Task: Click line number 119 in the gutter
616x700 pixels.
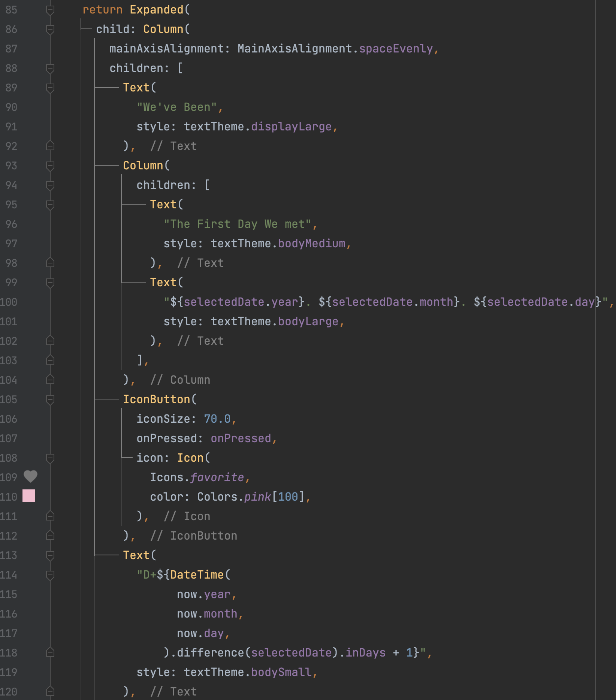Action: tap(9, 672)
